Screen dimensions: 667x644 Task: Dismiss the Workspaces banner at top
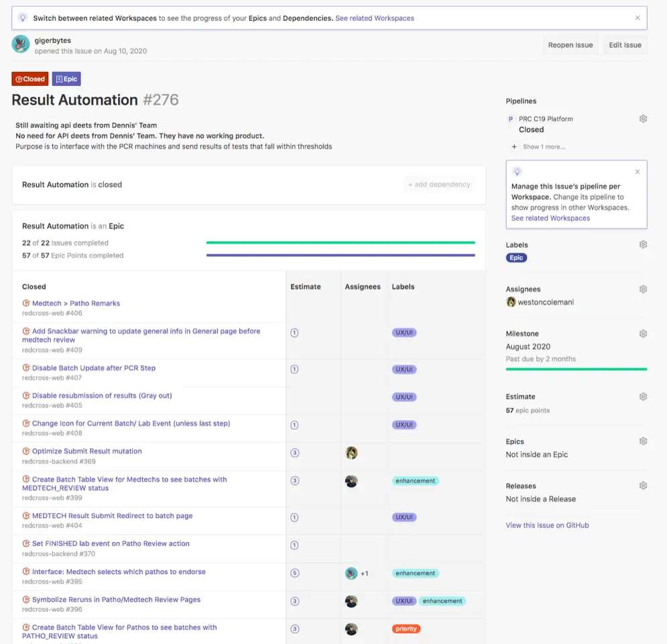pyautogui.click(x=638, y=18)
